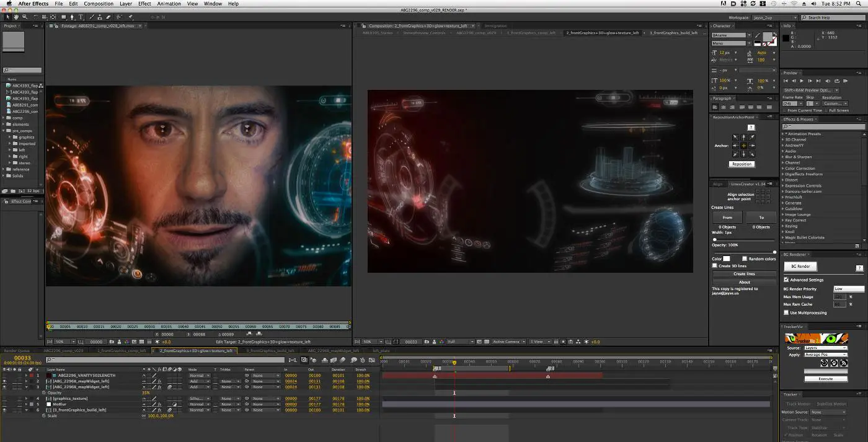Check the Full Screen preview option
This screenshot has height=442, width=868.
[826, 110]
